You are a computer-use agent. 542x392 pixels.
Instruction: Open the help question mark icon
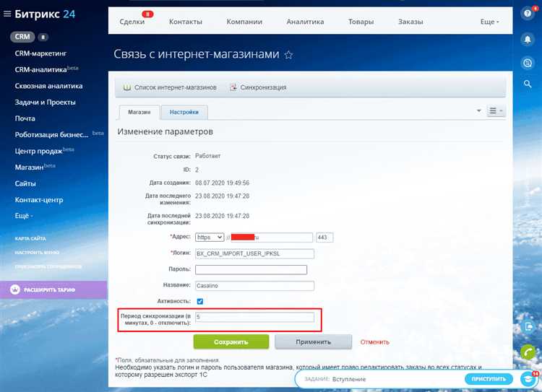(x=528, y=14)
